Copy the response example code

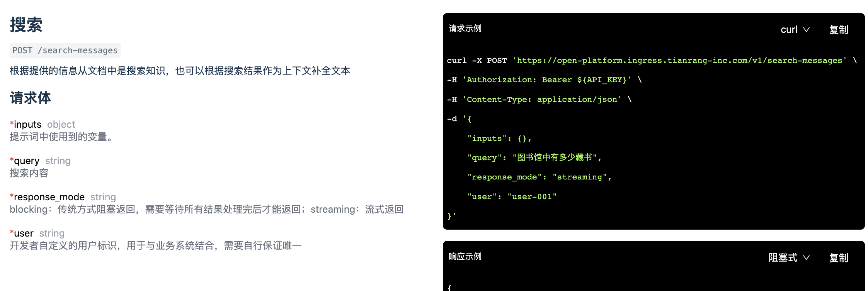[x=838, y=257]
